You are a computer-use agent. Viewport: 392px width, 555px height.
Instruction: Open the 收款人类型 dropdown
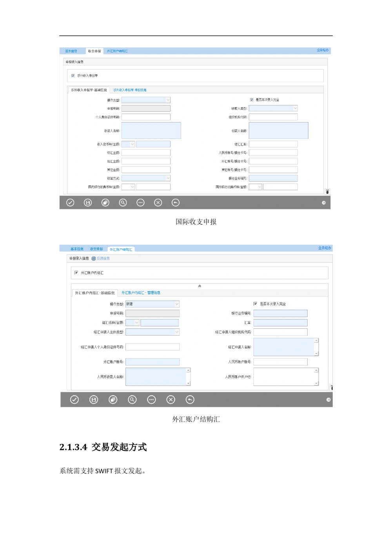[295, 108]
